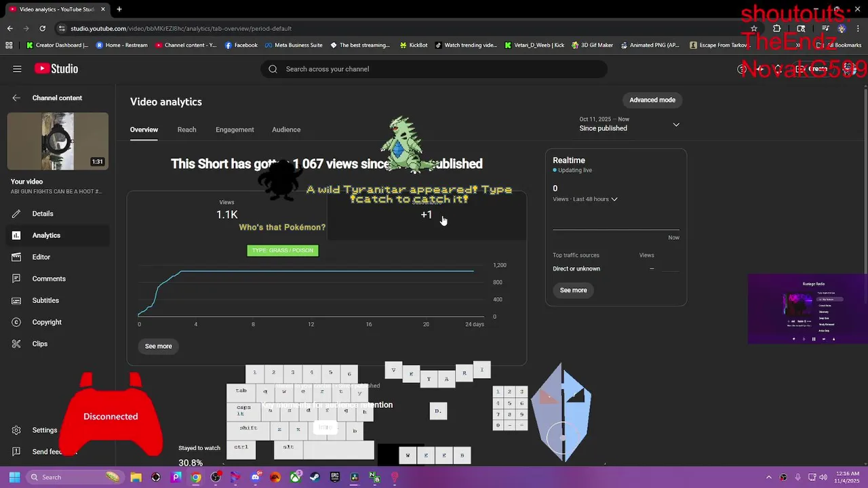Screen dimensions: 868x488
Task: Open the Creator Dashboard bookmark
Action: [x=58, y=45]
